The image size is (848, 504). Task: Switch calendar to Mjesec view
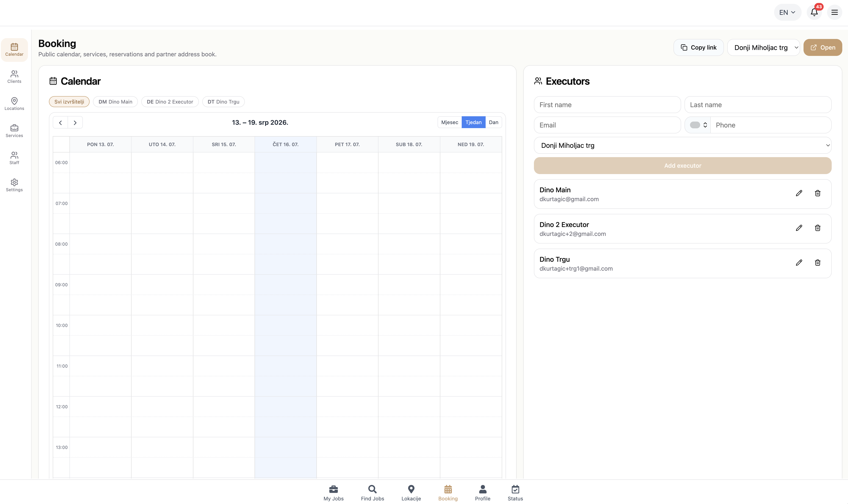tap(450, 123)
